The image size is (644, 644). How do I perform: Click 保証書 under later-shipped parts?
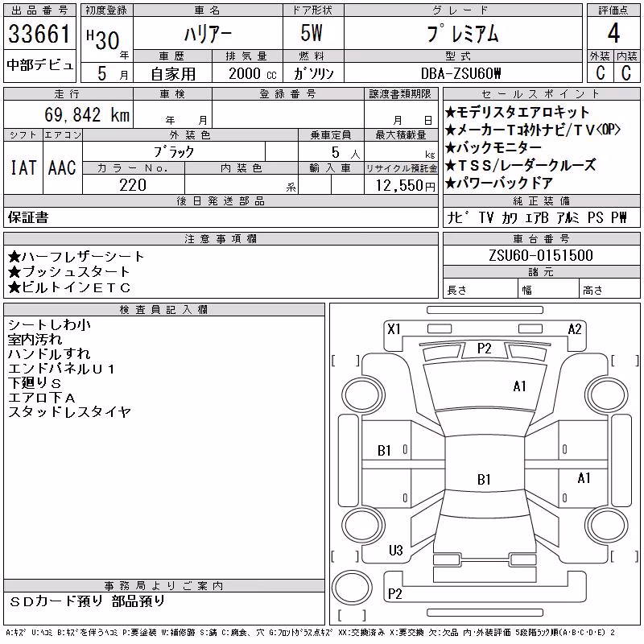click(28, 217)
